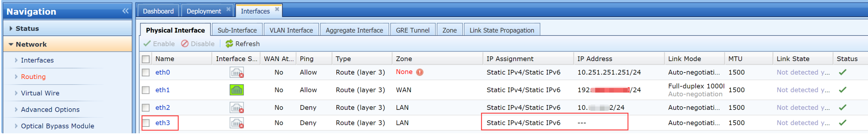
Task: Close the Interfaces tab
Action: [277, 9]
